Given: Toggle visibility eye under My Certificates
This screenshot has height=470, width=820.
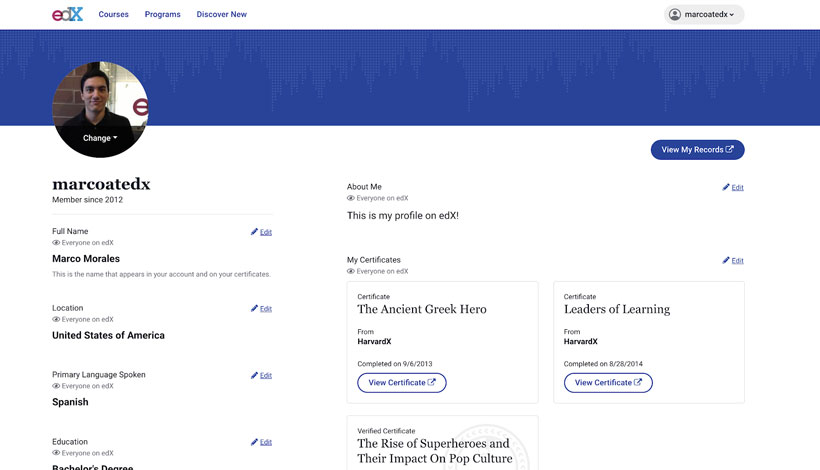Looking at the screenshot, I should (x=351, y=271).
